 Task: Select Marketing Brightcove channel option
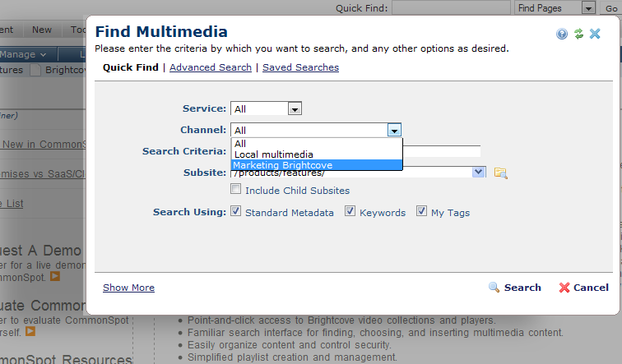pos(317,165)
